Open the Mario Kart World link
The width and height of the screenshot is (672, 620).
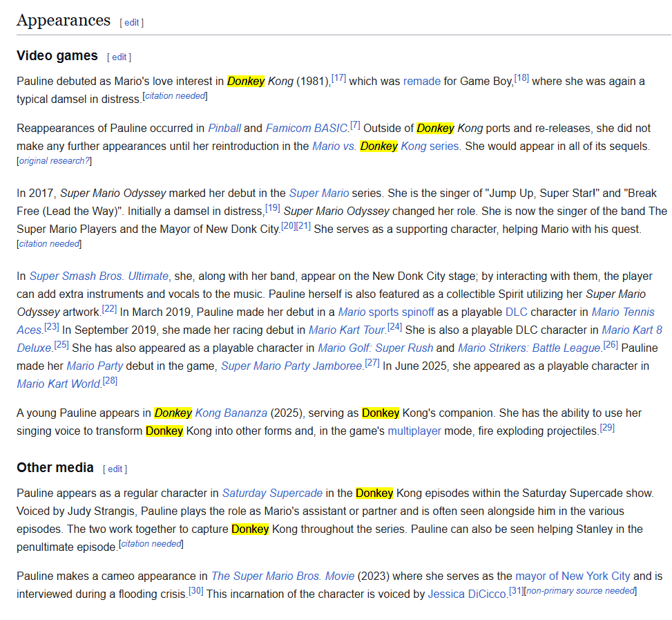click(59, 384)
